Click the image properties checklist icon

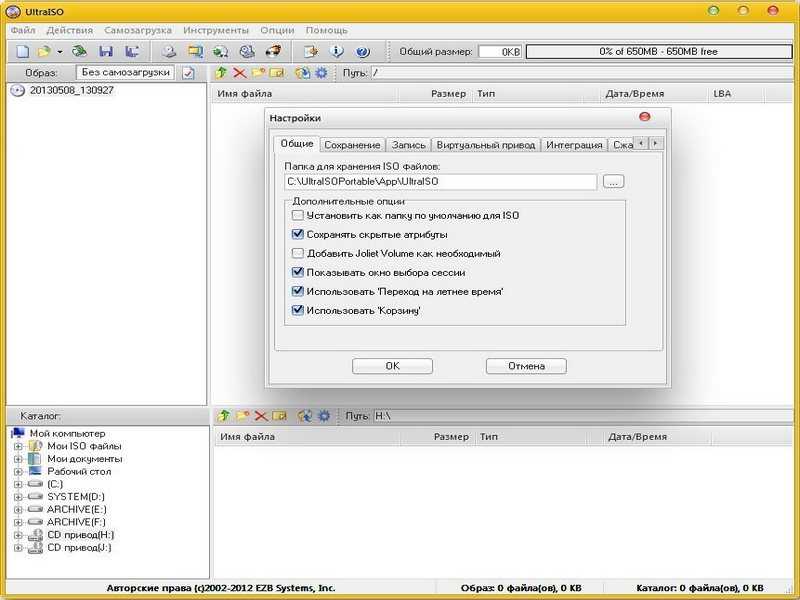click(x=188, y=73)
